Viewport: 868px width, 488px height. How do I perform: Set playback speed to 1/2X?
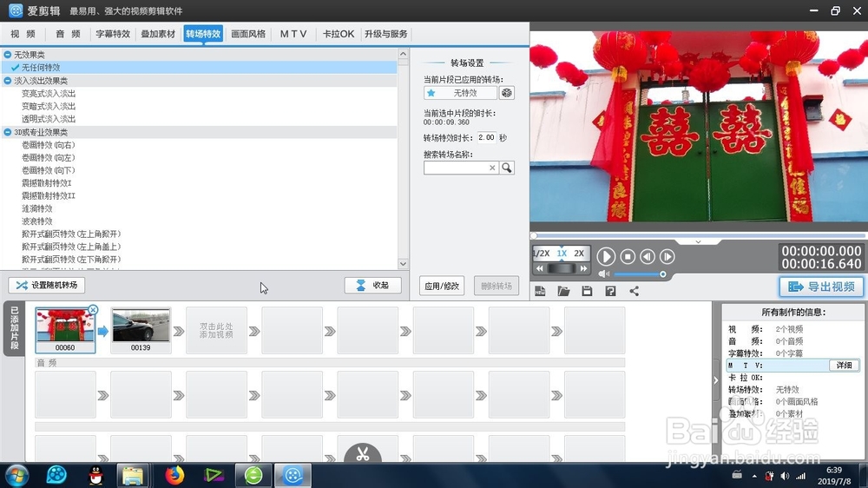coord(541,254)
